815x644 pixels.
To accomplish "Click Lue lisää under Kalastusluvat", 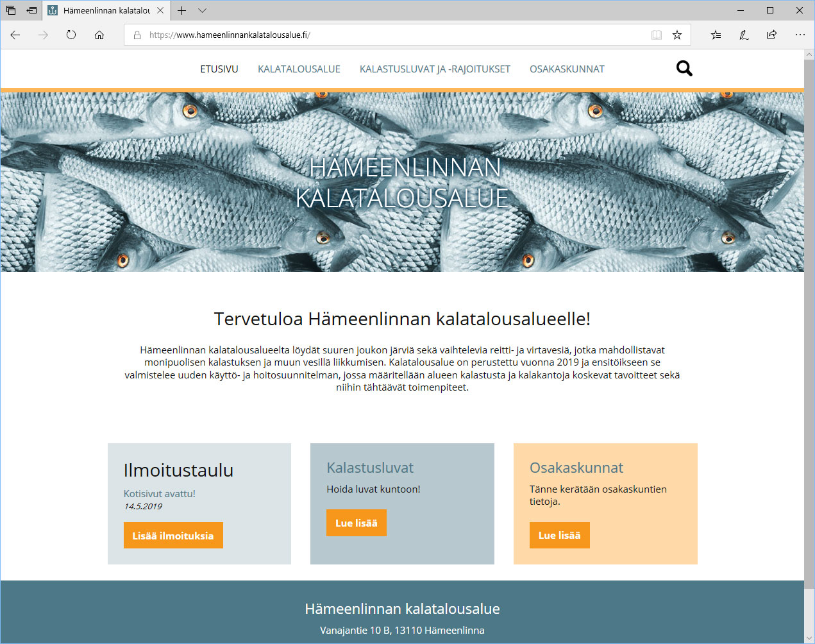I will pos(357,523).
